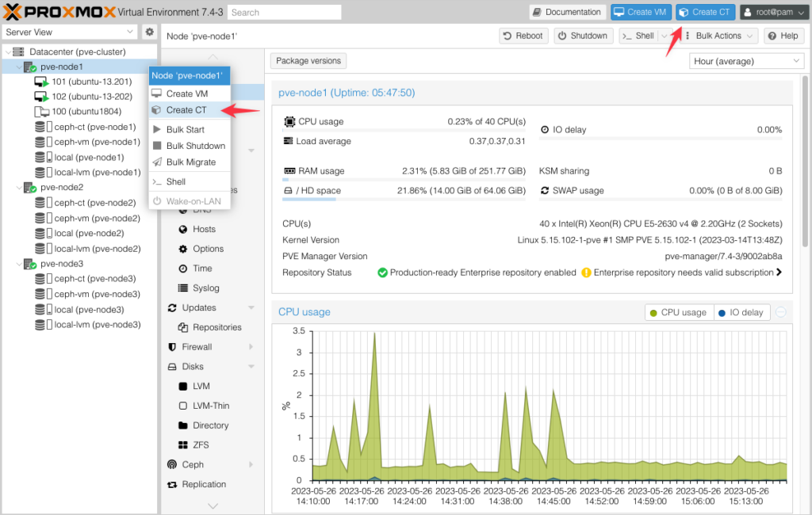The height and width of the screenshot is (515, 812).
Task: Click the ceph-ct (pve-node1) storage icon
Action: click(44, 127)
